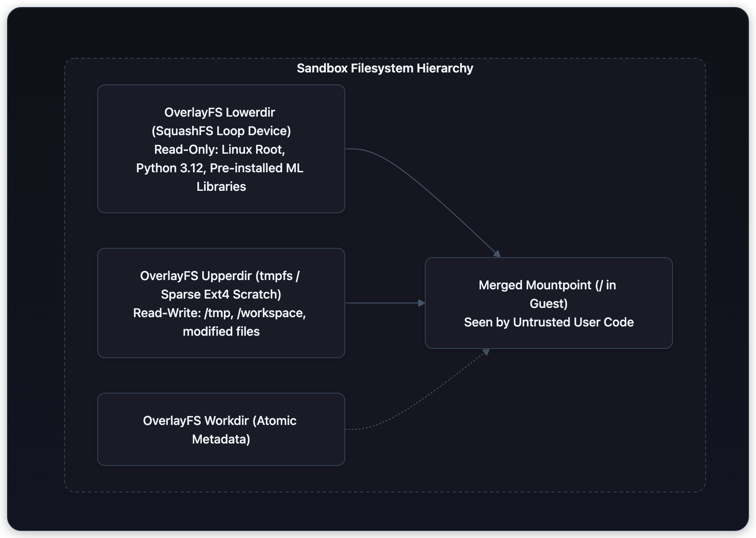This screenshot has height=538, width=756.
Task: Select the OverlayFS Workdir node
Action: point(221,429)
